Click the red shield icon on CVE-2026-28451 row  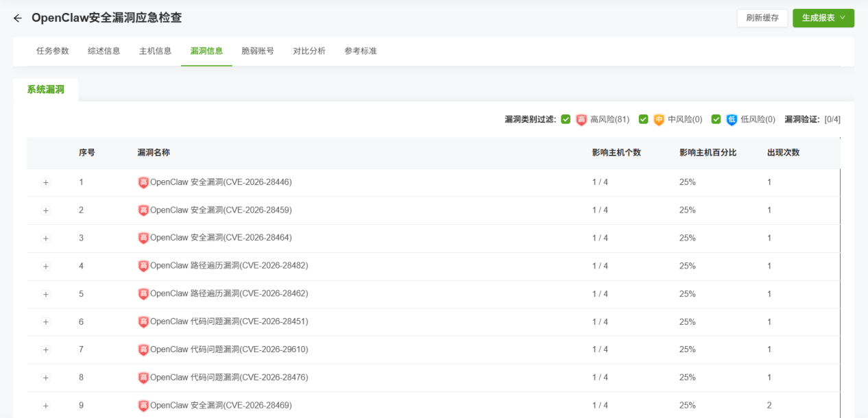coord(143,321)
